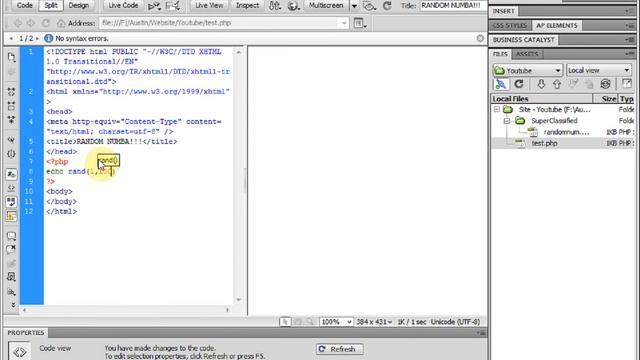This screenshot has width=640, height=360.
Task: Click the Remove Comment icon
Action: (x=11, y=249)
